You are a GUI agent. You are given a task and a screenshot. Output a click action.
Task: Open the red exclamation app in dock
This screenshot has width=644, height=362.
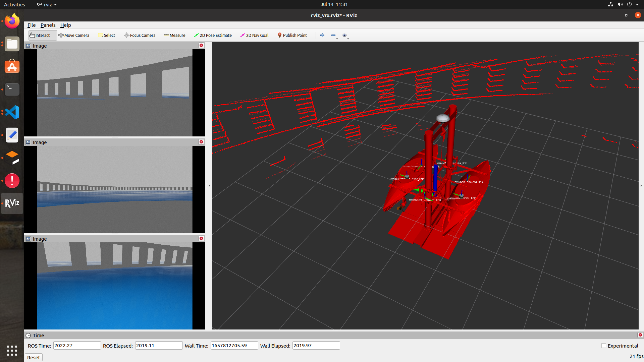[x=12, y=181]
